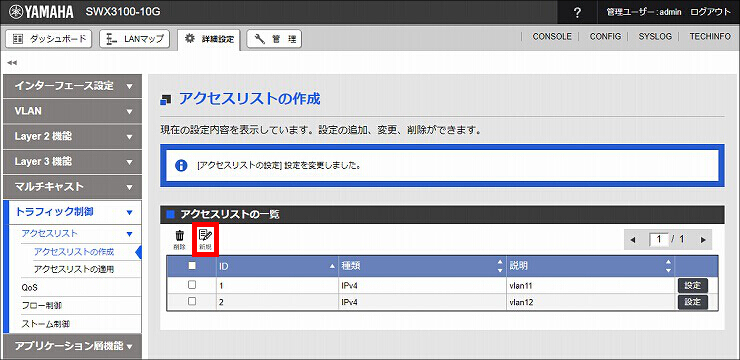Expand the Layer 3 機能 menu
Image resolution: width=740 pixels, height=360 pixels.
72,162
